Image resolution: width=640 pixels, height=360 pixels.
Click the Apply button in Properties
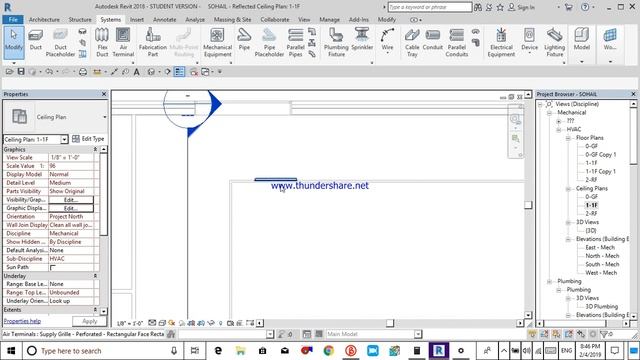click(x=89, y=321)
